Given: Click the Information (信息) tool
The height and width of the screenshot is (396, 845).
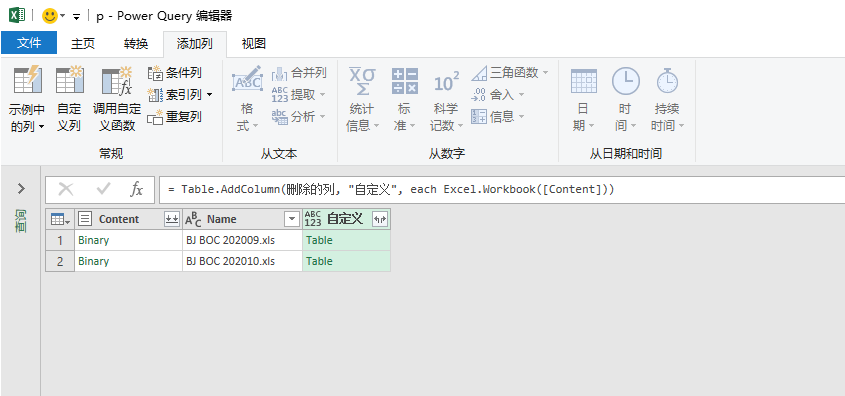Looking at the screenshot, I should [x=498, y=117].
